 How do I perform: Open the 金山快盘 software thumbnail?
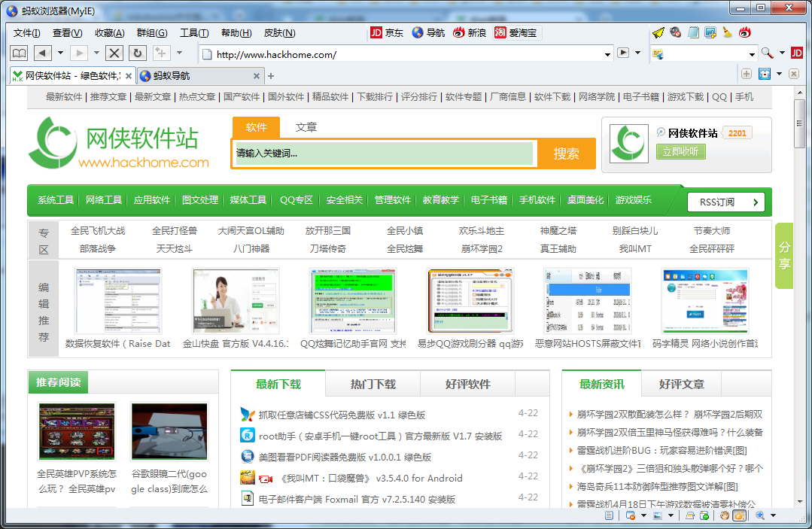pyautogui.click(x=236, y=300)
